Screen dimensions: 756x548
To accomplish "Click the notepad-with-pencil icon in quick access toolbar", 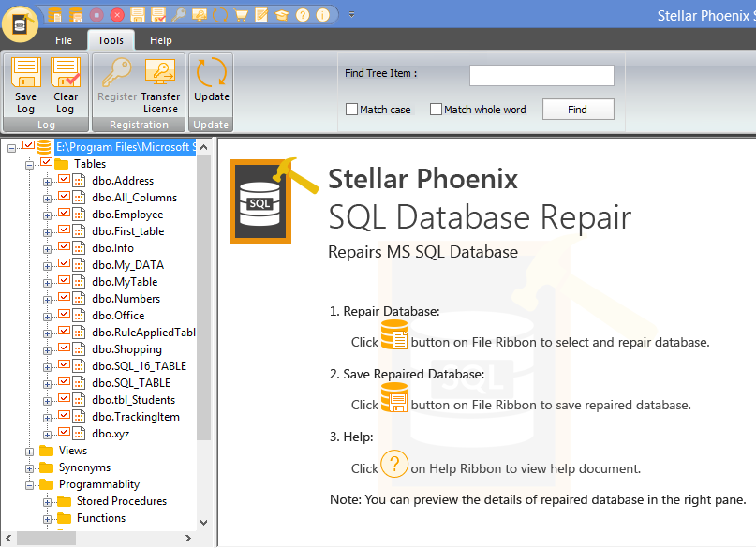I will (261, 15).
